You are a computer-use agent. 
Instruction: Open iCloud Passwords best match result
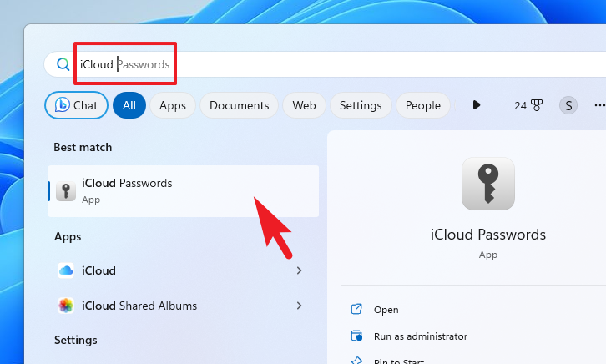pos(183,191)
